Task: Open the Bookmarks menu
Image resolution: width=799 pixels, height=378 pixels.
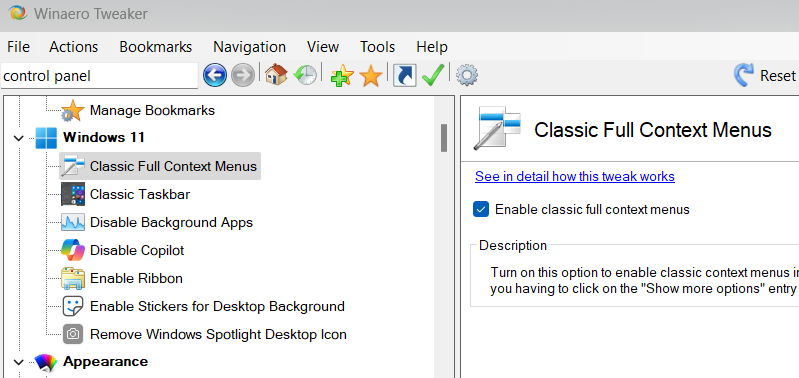Action: click(x=155, y=47)
